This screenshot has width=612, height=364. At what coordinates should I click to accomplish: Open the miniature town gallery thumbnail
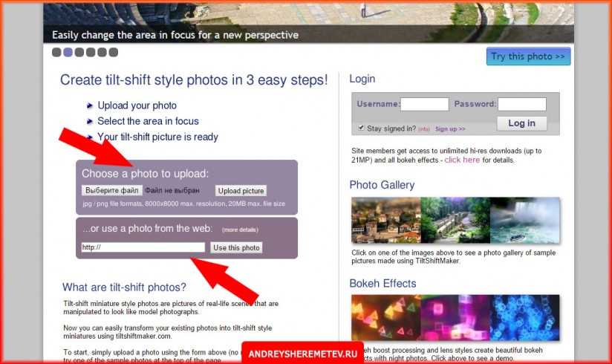click(x=386, y=221)
